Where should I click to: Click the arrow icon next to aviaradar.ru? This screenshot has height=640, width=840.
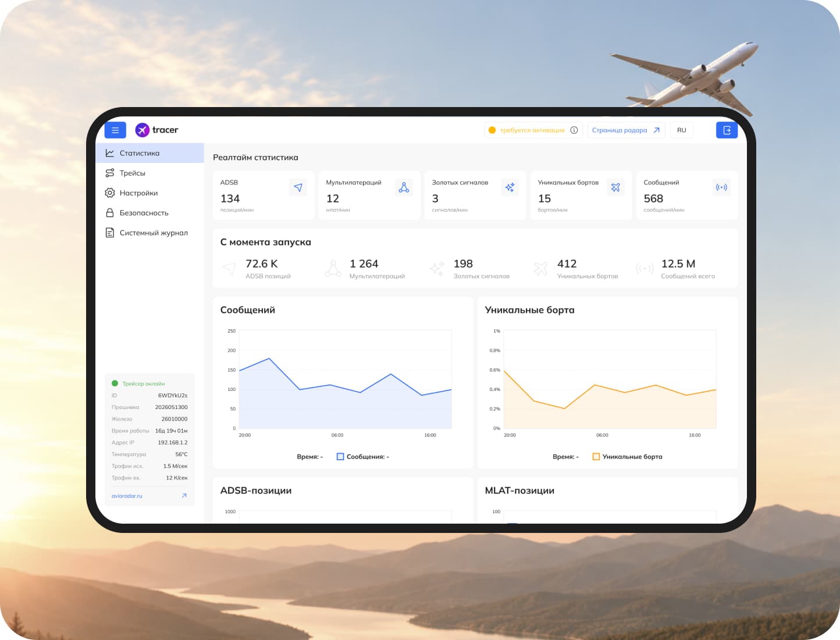pyautogui.click(x=184, y=496)
